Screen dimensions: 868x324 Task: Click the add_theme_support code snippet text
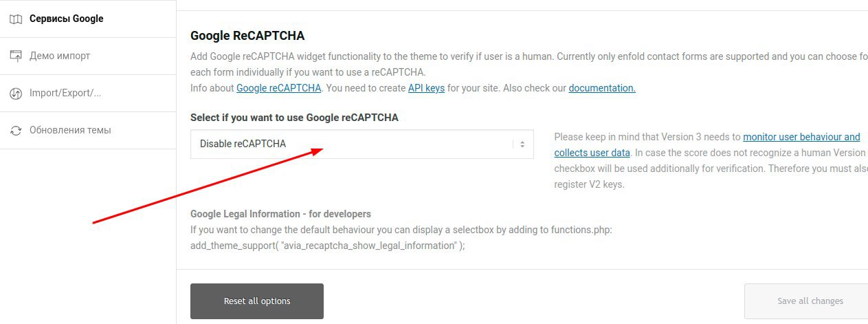pos(328,246)
